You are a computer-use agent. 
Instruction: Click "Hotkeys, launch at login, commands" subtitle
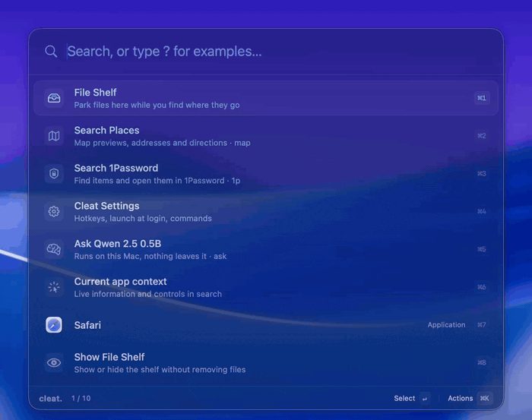point(143,218)
